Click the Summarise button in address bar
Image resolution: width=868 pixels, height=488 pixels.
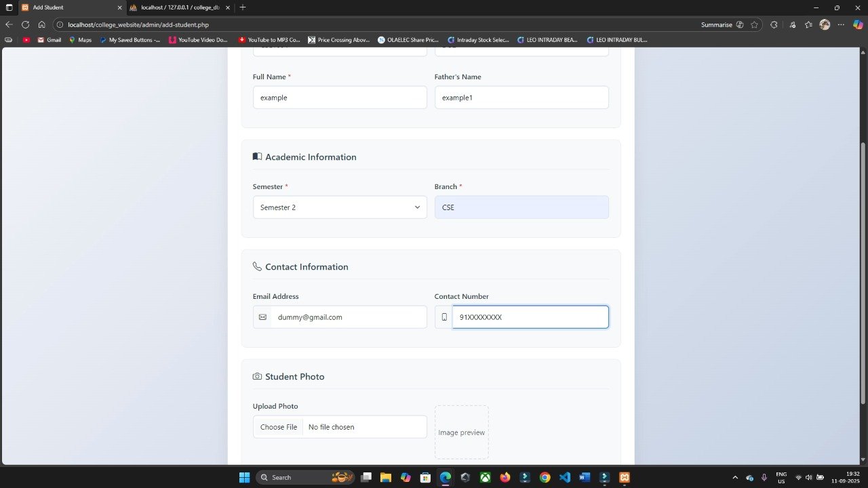click(717, 24)
